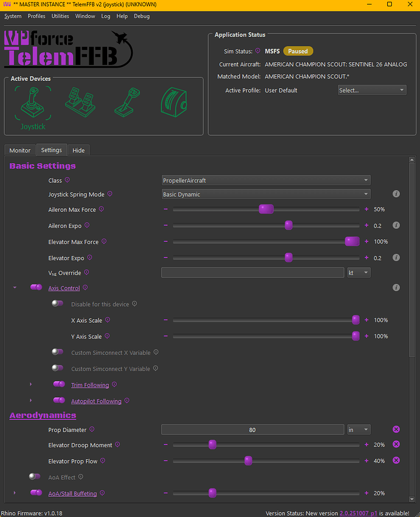Toggle the Axis Control switch
The width and height of the screenshot is (420, 517).
point(36,288)
